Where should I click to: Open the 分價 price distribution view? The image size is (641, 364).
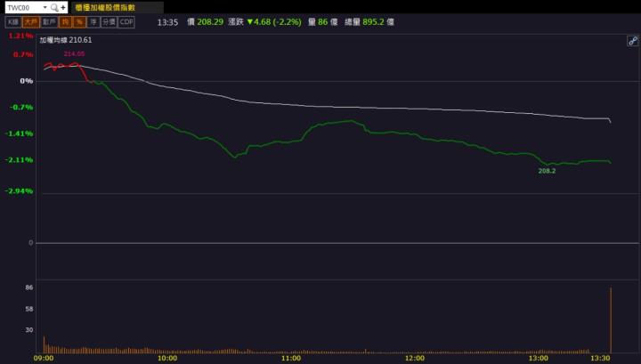point(108,22)
